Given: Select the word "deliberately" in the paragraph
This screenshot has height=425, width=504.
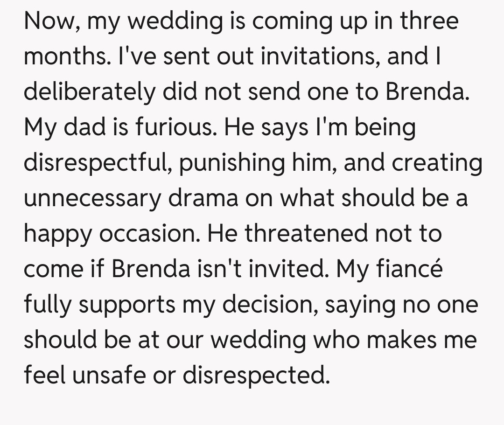Looking at the screenshot, I should click(89, 92).
